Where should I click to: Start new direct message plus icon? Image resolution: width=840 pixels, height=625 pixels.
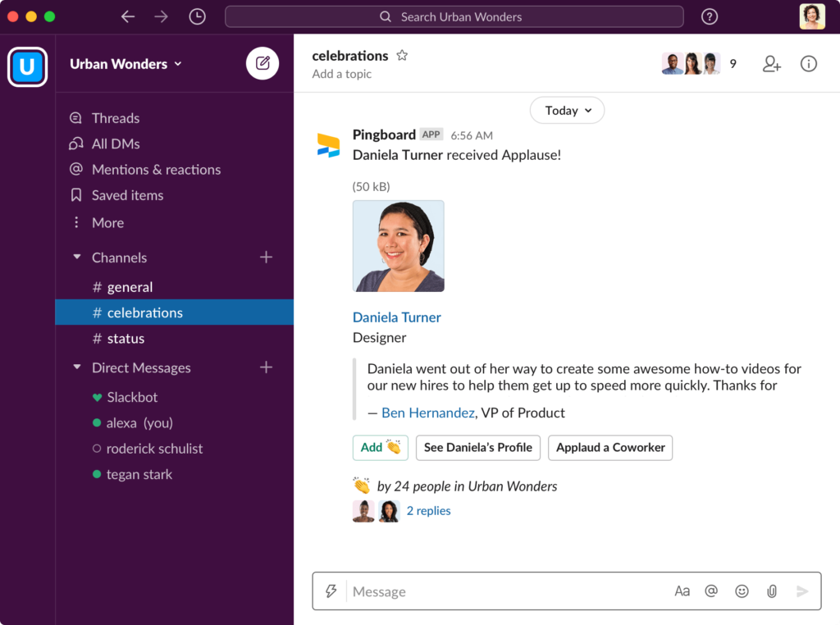point(267,367)
